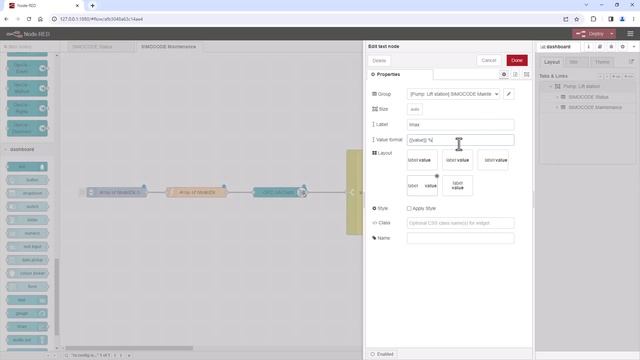Cancel the node edit
The width and height of the screenshot is (640, 360).
click(x=488, y=60)
